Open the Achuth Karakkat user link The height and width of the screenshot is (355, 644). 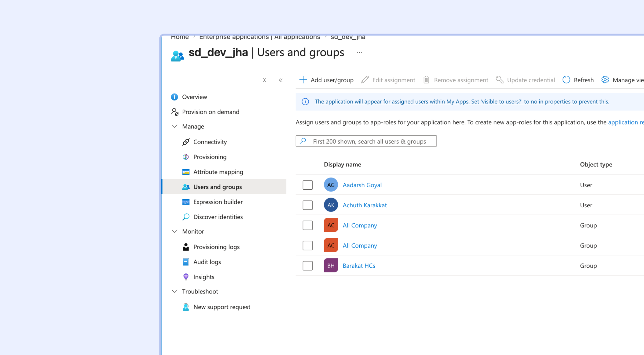364,205
